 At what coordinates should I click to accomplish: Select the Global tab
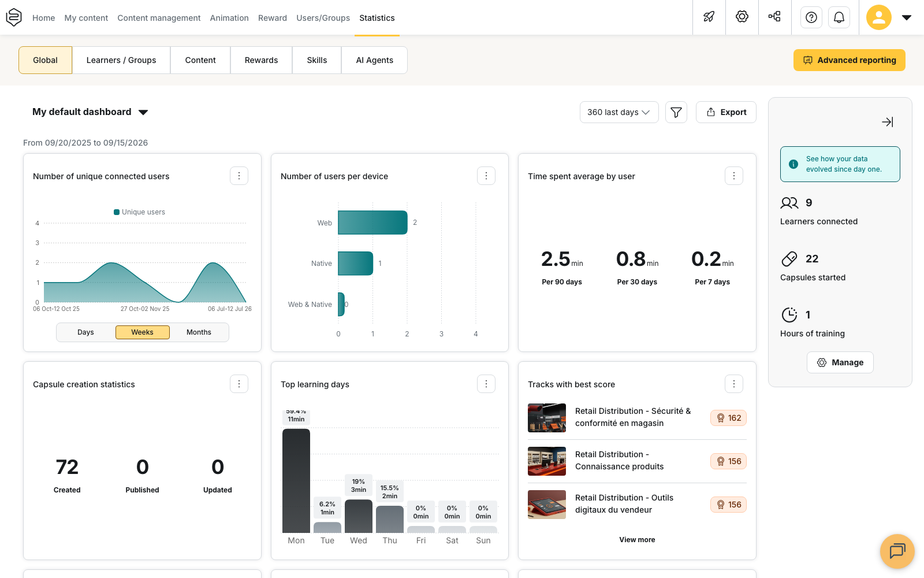click(x=45, y=60)
